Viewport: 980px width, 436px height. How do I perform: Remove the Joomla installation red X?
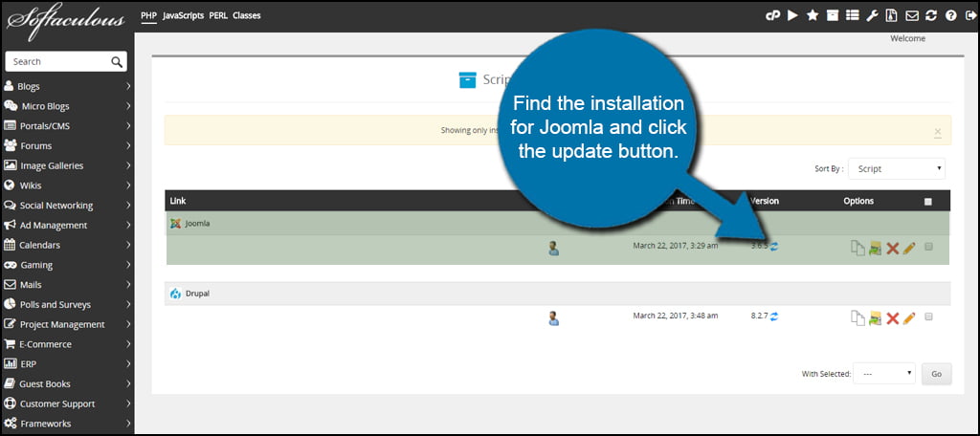click(893, 248)
